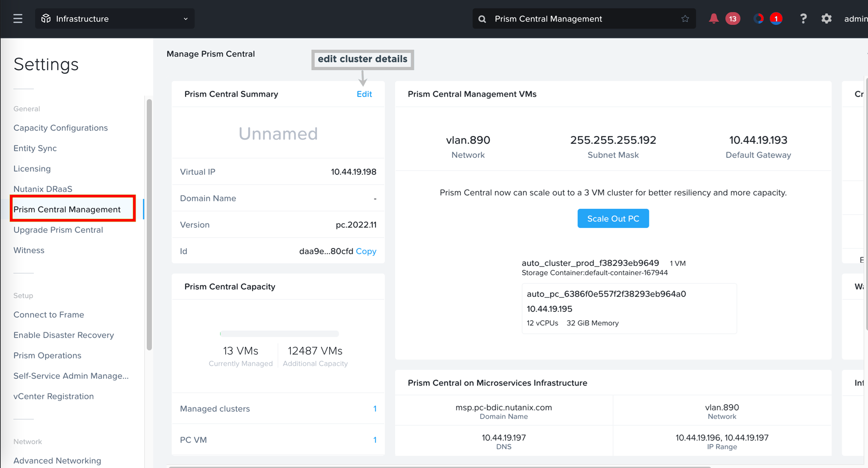The width and height of the screenshot is (868, 468).
Task: Click the red 13 alerts badge
Action: (732, 19)
